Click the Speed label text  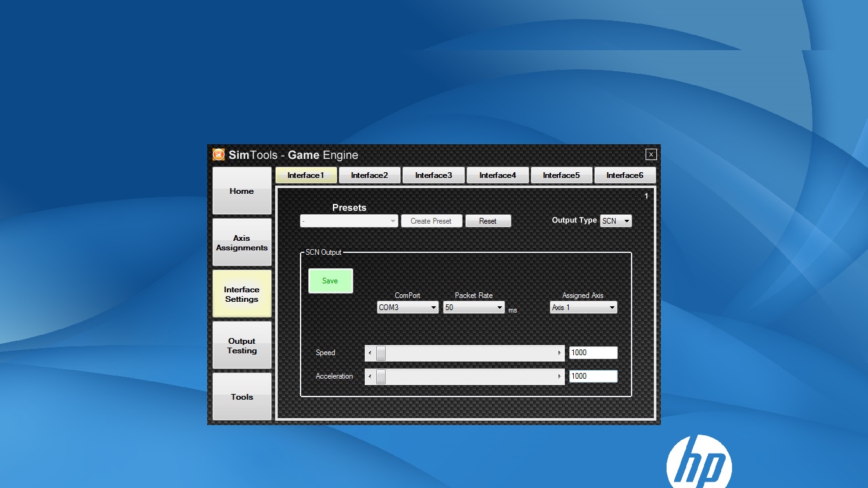tap(325, 353)
